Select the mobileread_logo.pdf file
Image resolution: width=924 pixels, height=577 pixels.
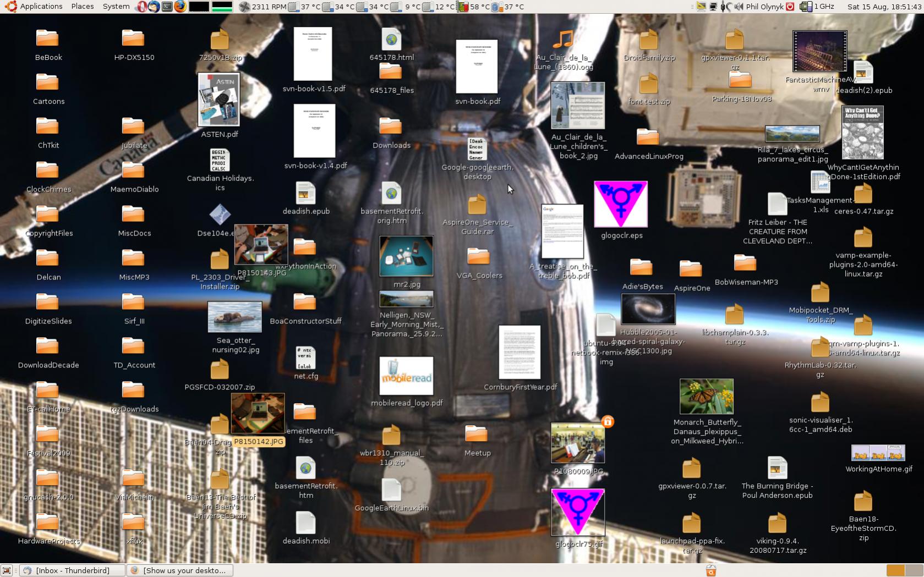(x=406, y=382)
